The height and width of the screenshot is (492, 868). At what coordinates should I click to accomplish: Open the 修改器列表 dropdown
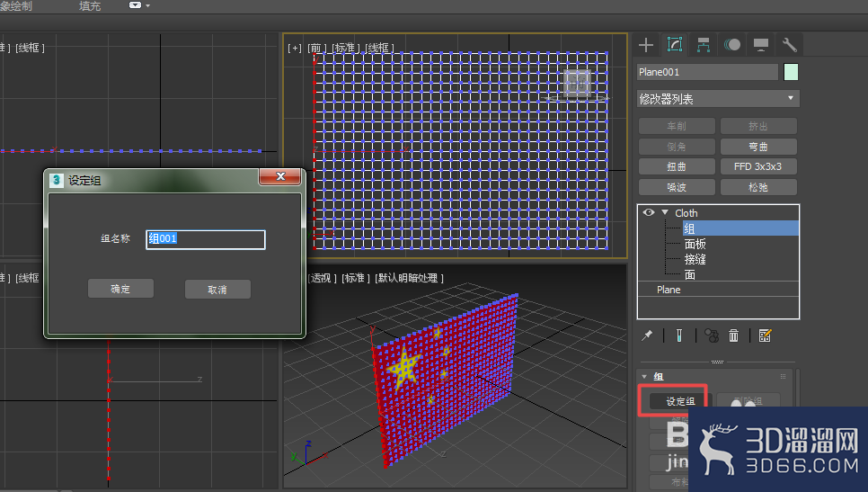[x=718, y=99]
